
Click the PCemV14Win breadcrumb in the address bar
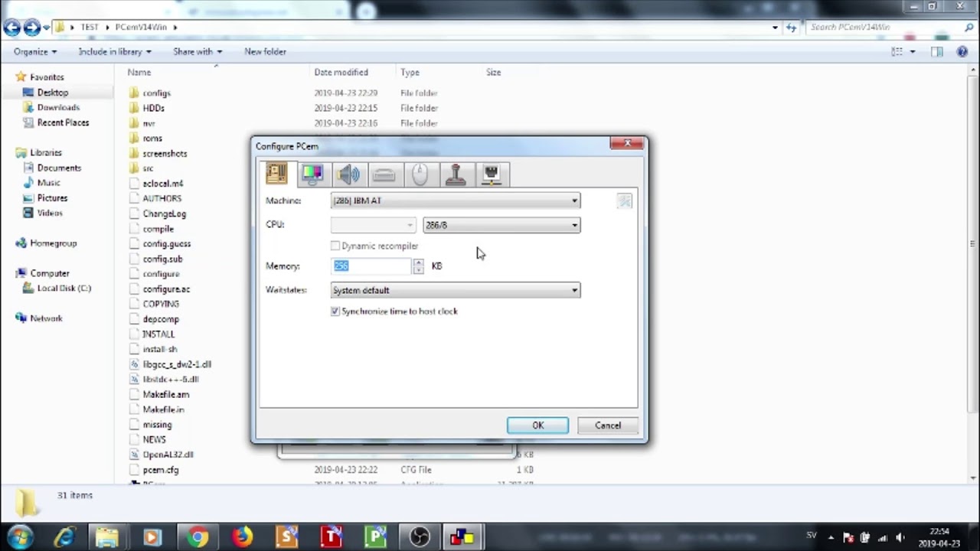point(141,27)
